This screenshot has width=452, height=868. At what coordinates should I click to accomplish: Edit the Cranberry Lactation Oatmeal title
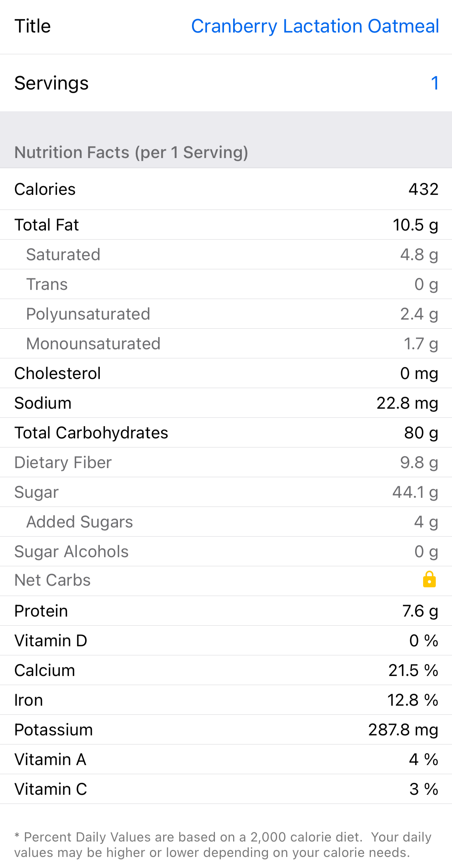click(315, 27)
